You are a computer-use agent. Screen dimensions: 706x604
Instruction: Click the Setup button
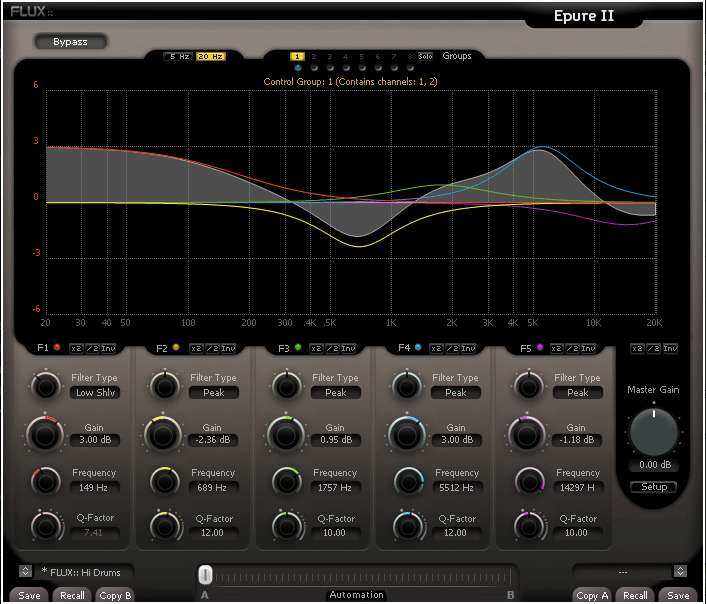pyautogui.click(x=653, y=487)
